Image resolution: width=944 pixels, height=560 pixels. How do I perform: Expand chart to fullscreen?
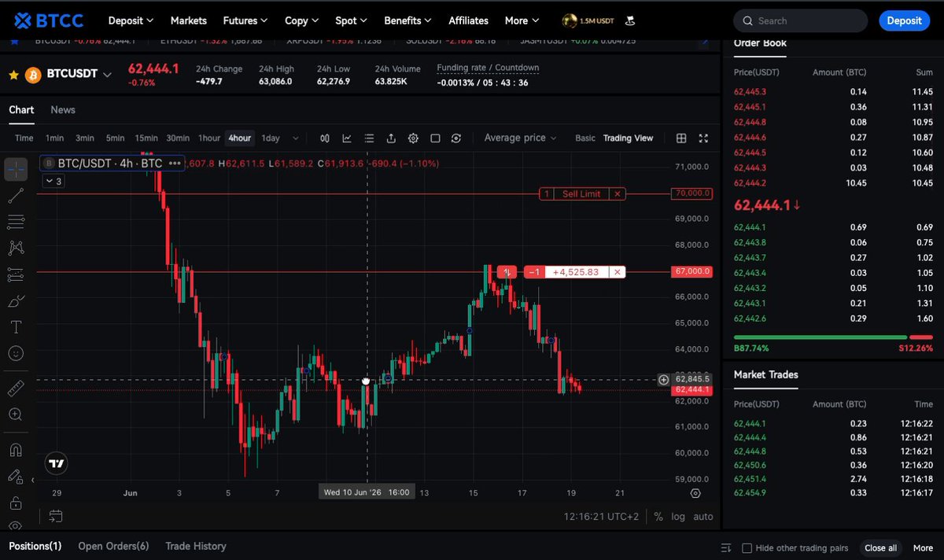click(x=703, y=138)
